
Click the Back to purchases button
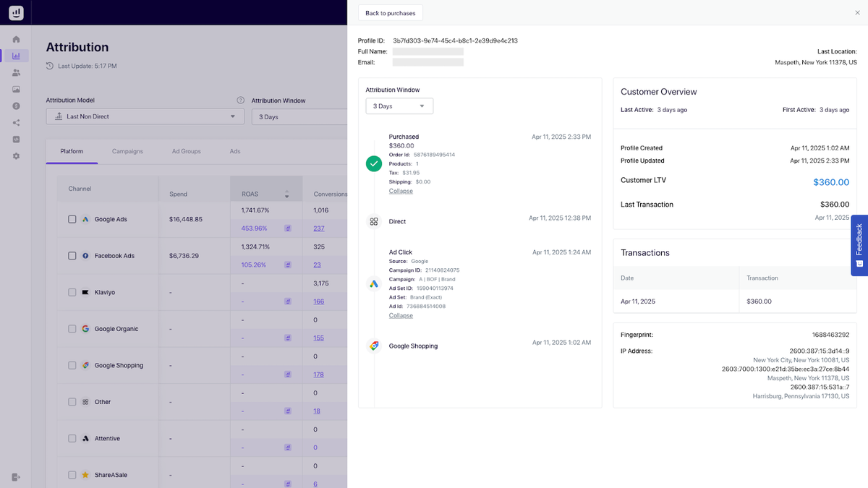tap(390, 12)
